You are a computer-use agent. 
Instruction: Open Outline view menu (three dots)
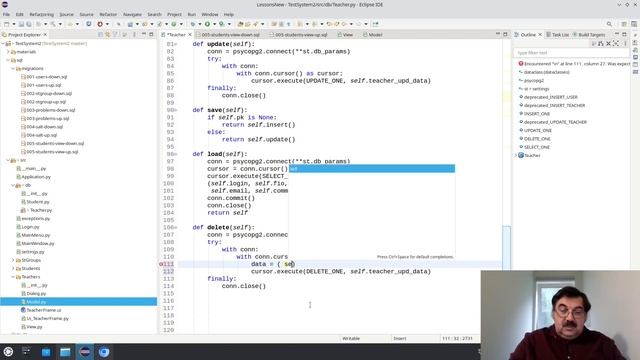(x=625, y=43)
